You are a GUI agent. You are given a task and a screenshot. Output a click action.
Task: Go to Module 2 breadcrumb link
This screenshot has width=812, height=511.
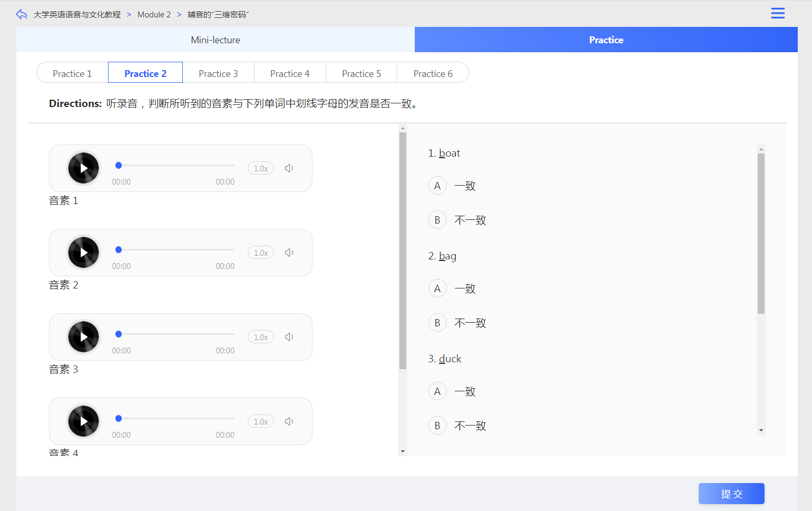[154, 15]
